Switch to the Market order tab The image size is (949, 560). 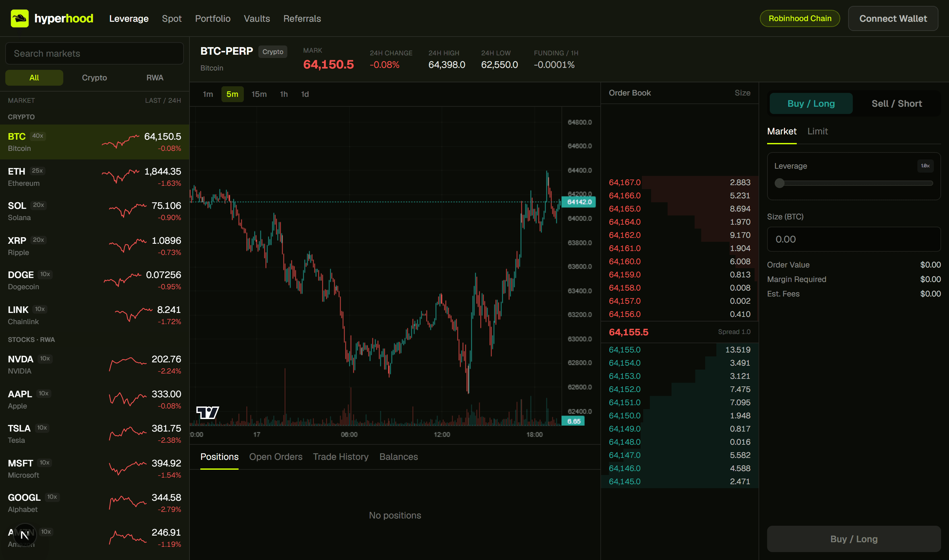point(782,131)
